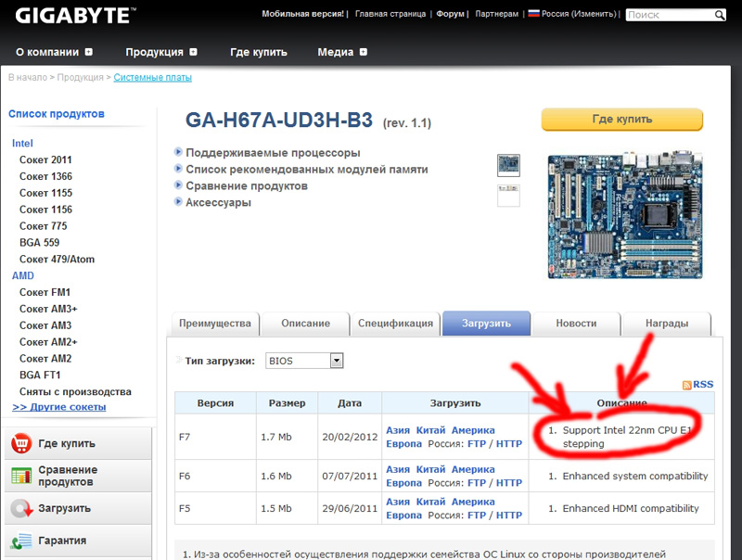Open the Аксессуары link
Viewport: 742px width, 560px height.
218,202
